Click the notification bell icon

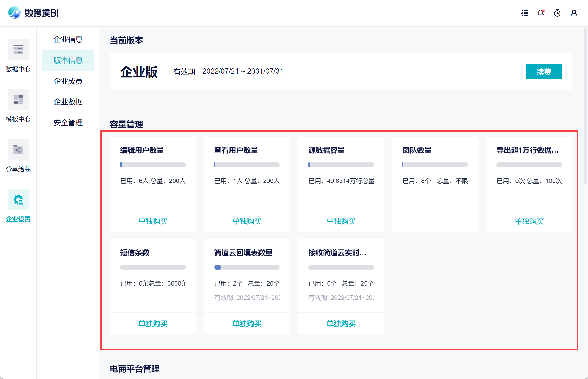541,13
